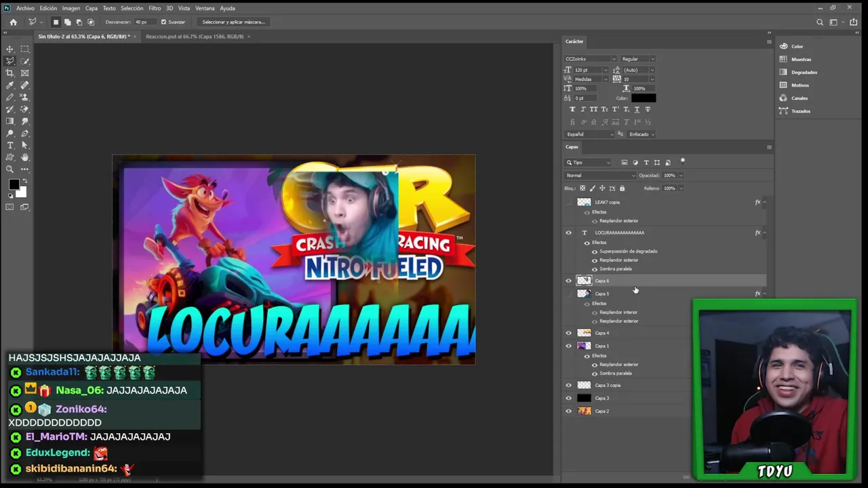Open the Normal blend mode dropdown
The height and width of the screenshot is (488, 868).
click(600, 176)
